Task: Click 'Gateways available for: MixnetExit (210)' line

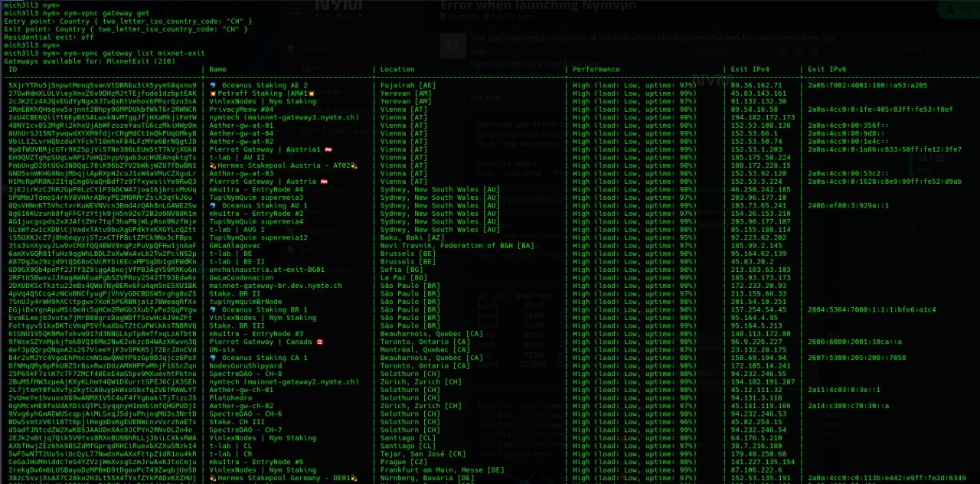Action: [90, 60]
